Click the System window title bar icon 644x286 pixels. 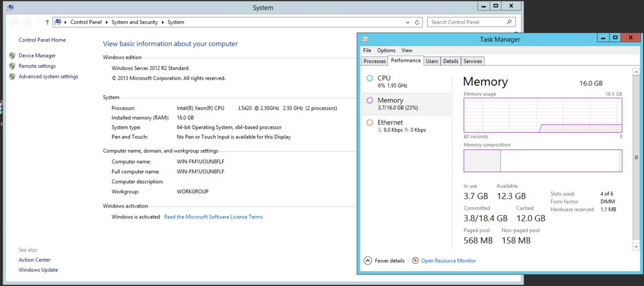click(10, 7)
